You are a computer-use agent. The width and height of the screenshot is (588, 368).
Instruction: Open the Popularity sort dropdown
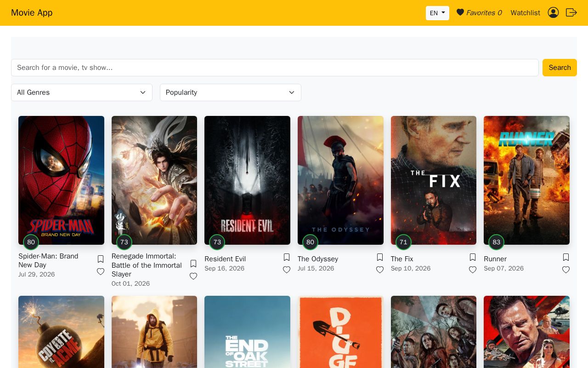tap(231, 92)
